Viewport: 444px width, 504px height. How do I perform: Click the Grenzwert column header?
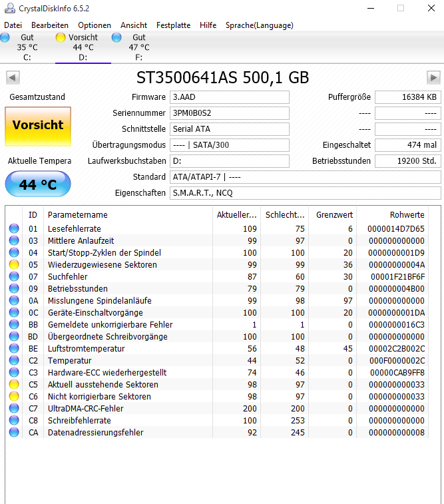point(333,214)
